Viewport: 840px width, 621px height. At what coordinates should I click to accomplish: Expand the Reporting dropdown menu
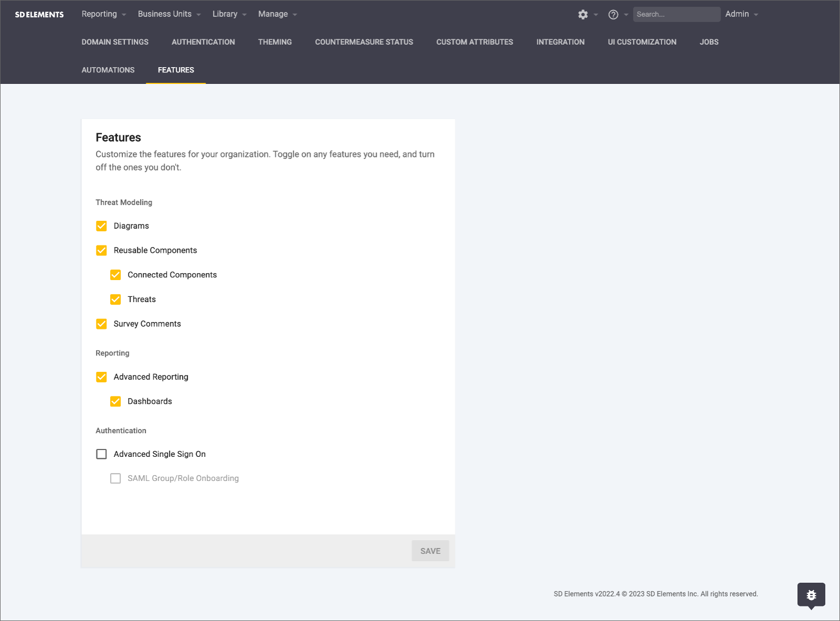[103, 14]
